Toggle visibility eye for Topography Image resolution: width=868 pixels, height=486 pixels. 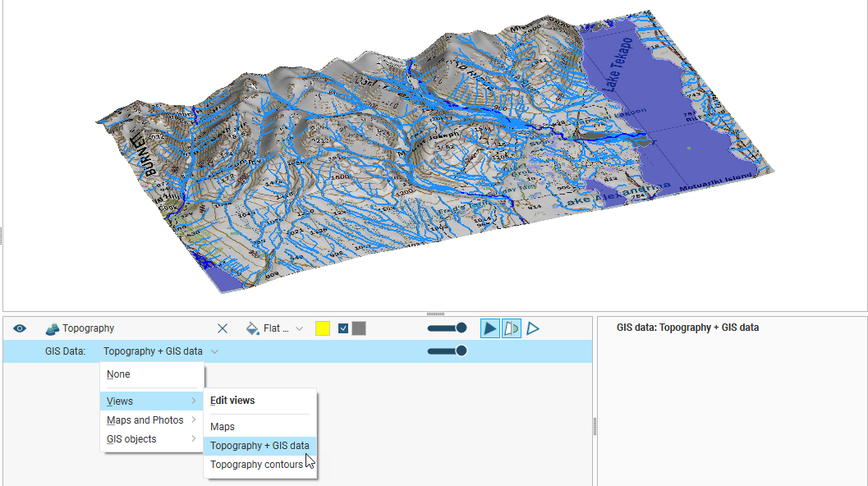click(20, 328)
